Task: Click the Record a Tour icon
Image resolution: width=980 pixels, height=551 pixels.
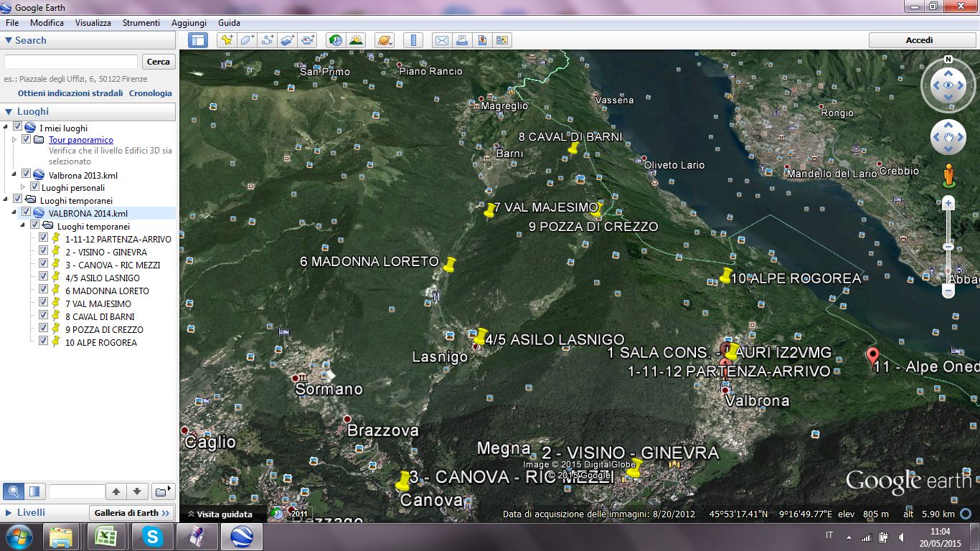Action: 308,40
